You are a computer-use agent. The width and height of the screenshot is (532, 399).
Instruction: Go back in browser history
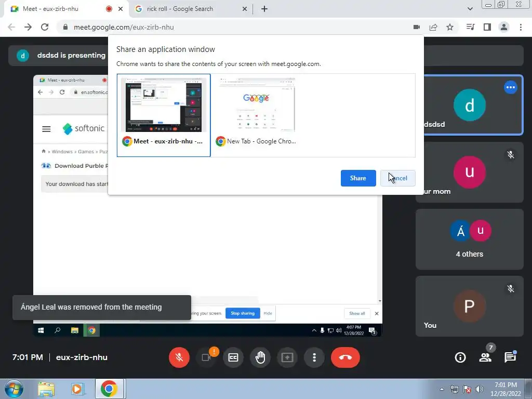(11, 27)
